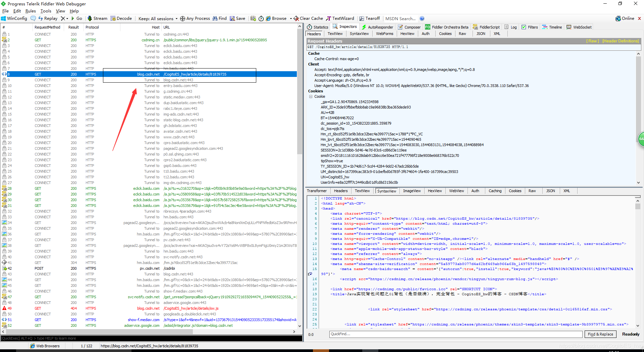Screen dimensions: 644x352
Task: Click the [Header Definitions] link
Action: [x=621, y=41]
